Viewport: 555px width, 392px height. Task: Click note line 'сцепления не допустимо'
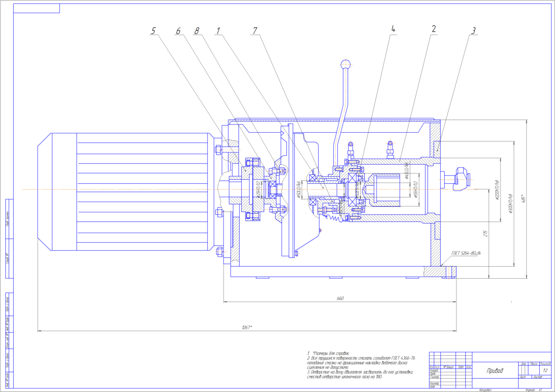(328, 367)
